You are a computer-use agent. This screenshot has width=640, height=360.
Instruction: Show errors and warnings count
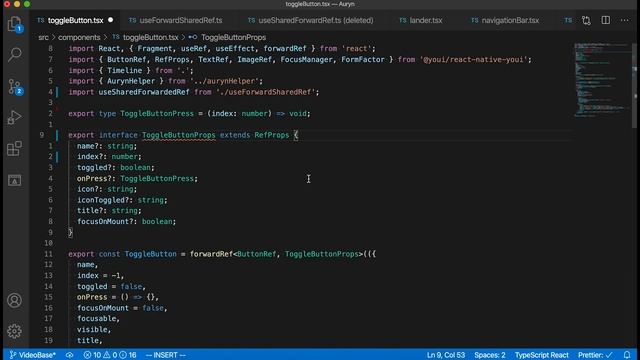[110, 355]
